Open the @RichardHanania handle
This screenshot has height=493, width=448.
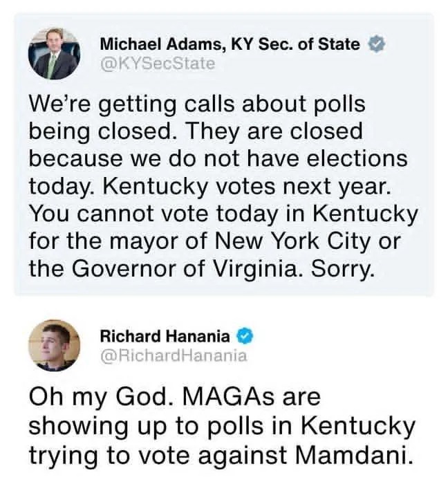[x=173, y=356]
